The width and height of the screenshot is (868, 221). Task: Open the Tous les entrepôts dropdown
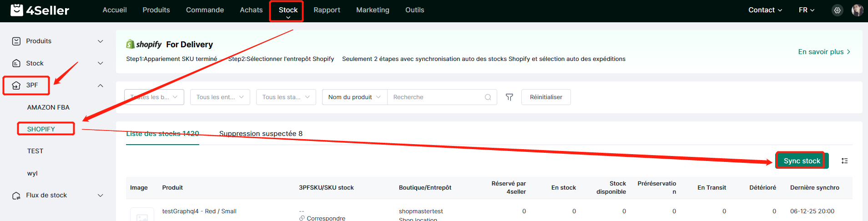click(x=220, y=97)
